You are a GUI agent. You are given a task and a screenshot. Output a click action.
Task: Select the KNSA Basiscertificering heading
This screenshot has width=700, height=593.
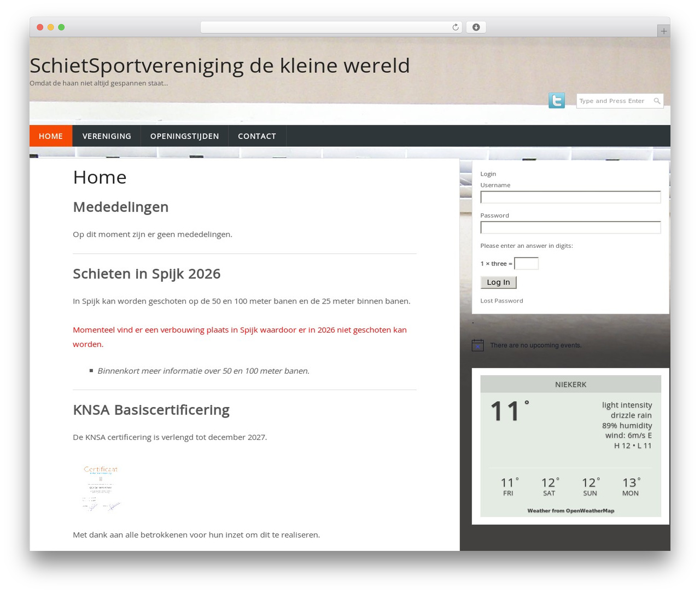pyautogui.click(x=151, y=410)
